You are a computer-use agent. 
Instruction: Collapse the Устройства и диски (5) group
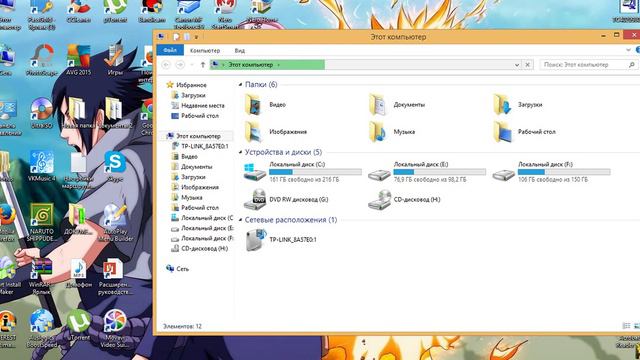click(x=240, y=152)
